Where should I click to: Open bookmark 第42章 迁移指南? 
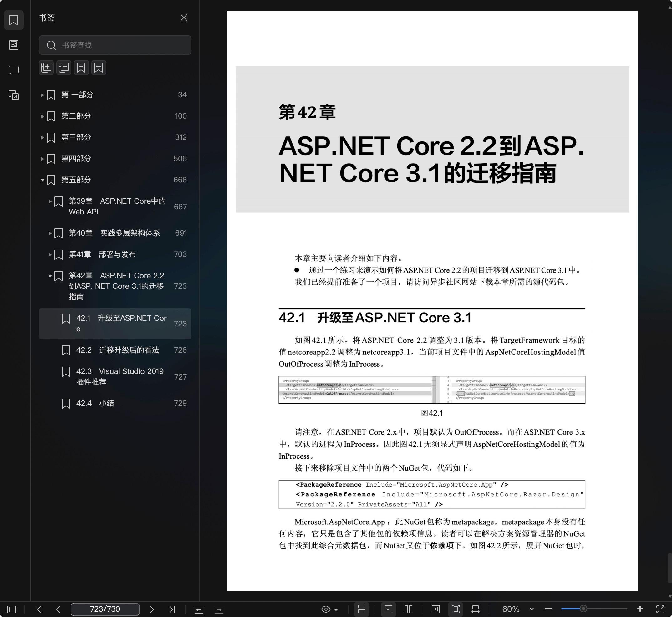click(x=116, y=286)
